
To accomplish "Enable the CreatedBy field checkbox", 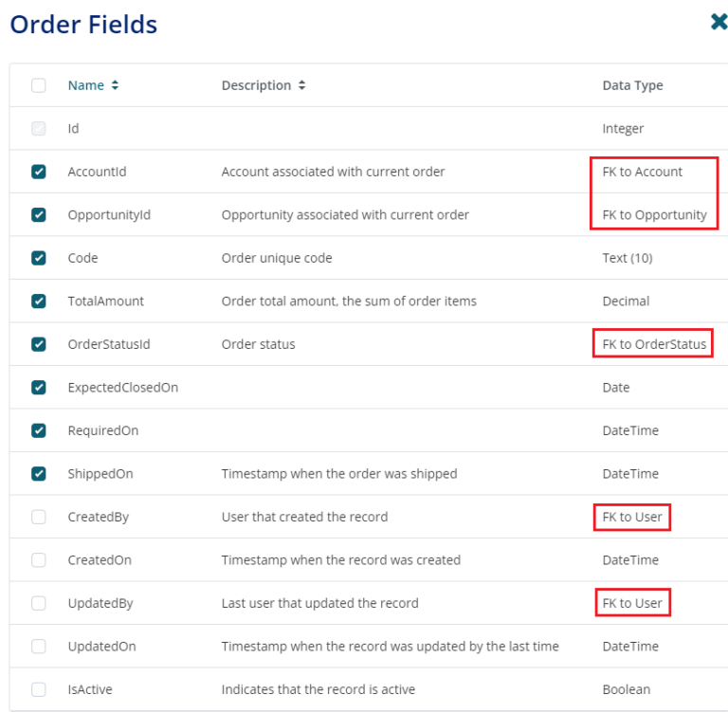I will click(x=39, y=517).
